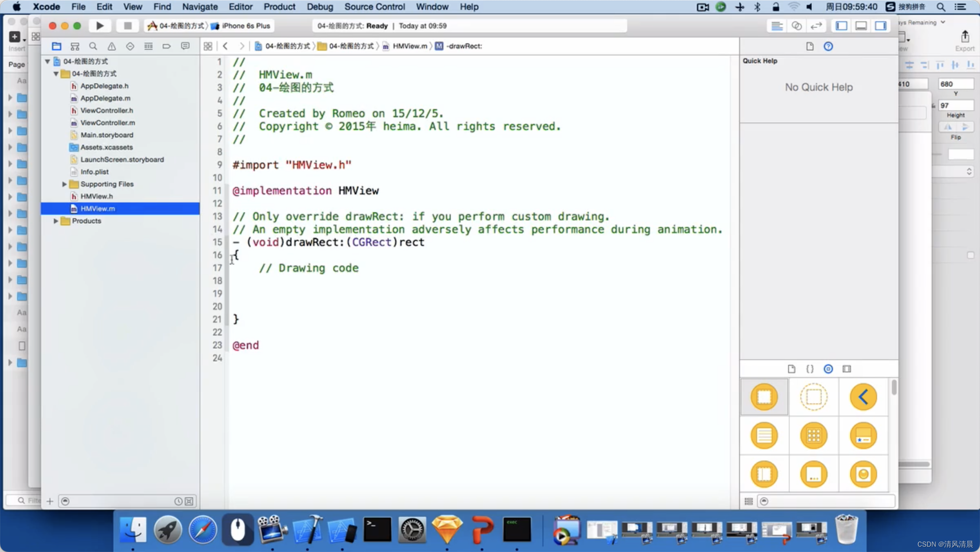Go forward in editor history
This screenshot has width=980, height=552.
[x=242, y=46]
